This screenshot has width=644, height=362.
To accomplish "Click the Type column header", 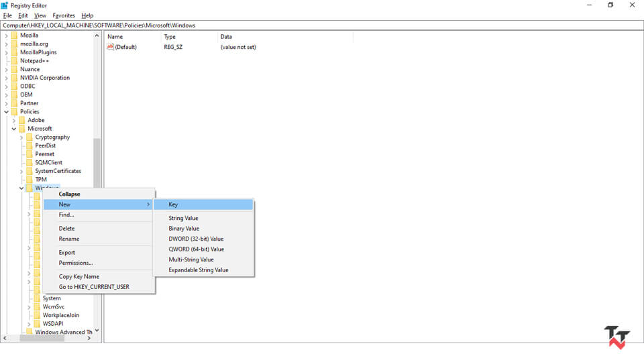I will [189, 36].
